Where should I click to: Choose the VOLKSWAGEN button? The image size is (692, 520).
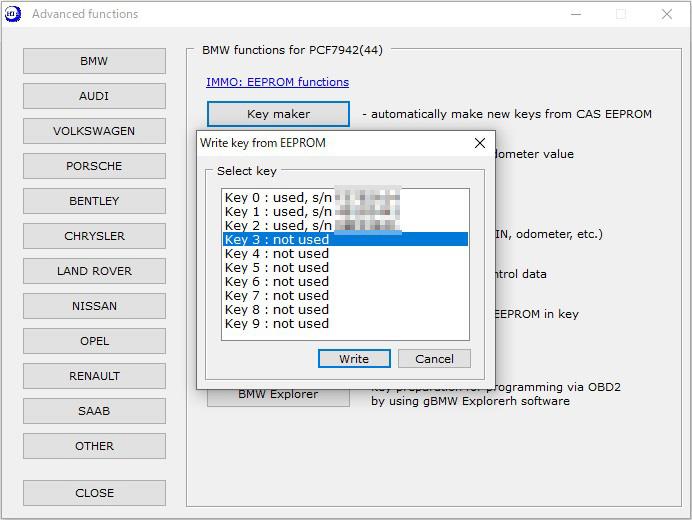(x=94, y=131)
